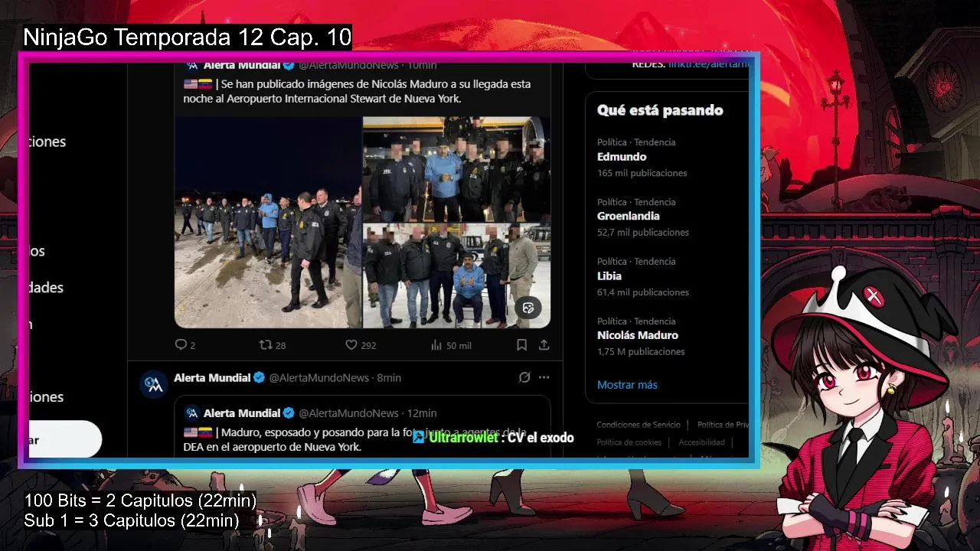This screenshot has width=980, height=551.
Task: Open the Nicolás Maduro trending topic
Action: point(638,335)
